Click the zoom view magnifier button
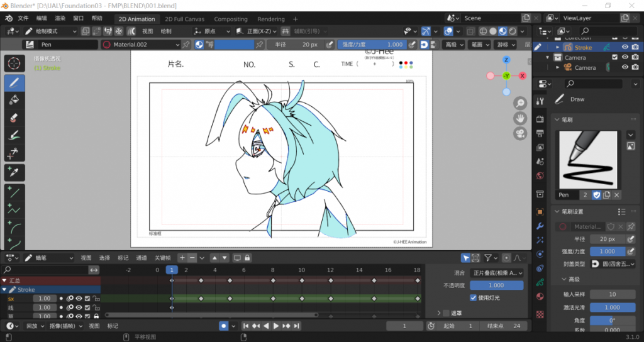This screenshot has width=644, height=342. 520,103
